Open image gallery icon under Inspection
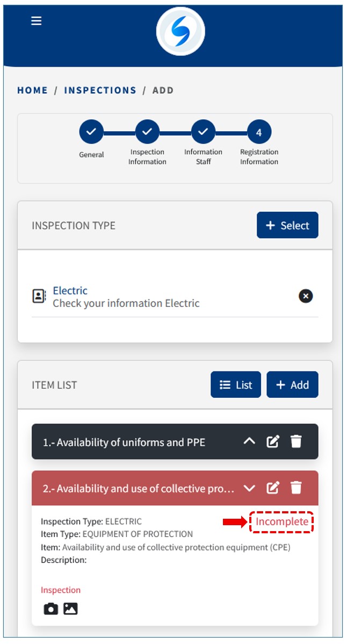The width and height of the screenshot is (347, 644). pyautogui.click(x=70, y=609)
